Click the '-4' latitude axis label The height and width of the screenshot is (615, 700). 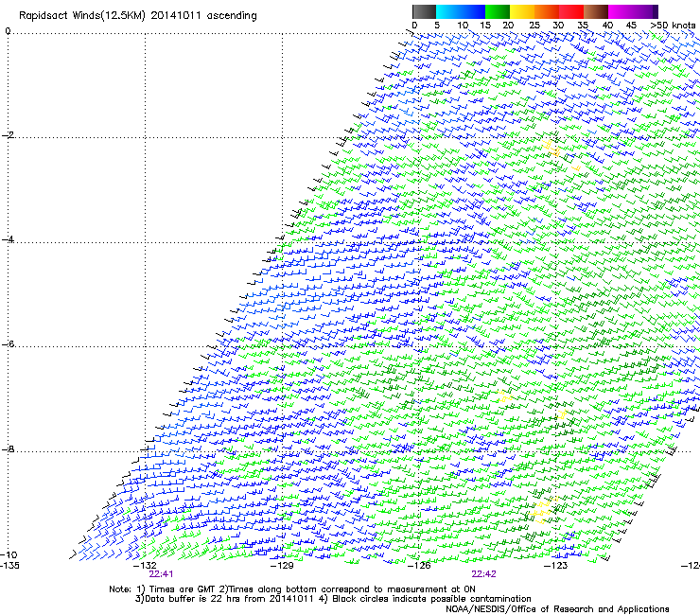click(x=8, y=239)
